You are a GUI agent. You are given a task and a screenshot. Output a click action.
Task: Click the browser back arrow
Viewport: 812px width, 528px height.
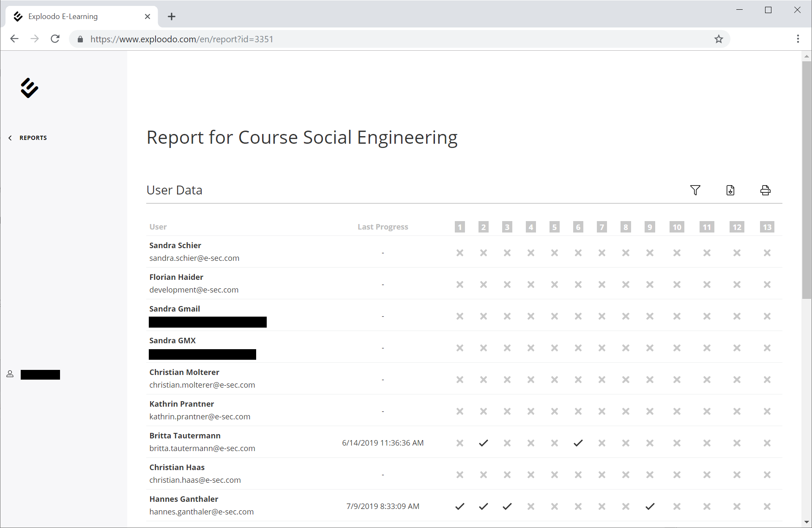tap(14, 39)
